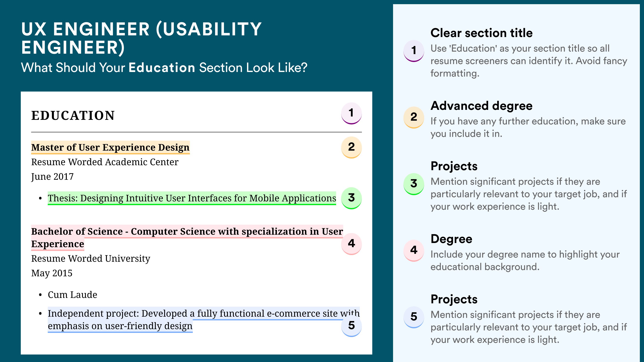
Task: Click the purple number 1 badge beside EDUCATION
Action: point(351,113)
